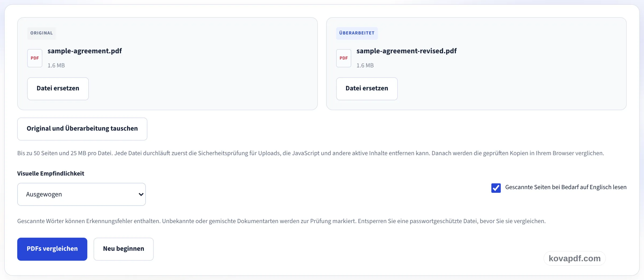Click the PDF icon for sample-agreement.pdf
The width and height of the screenshot is (644, 280).
35,58
